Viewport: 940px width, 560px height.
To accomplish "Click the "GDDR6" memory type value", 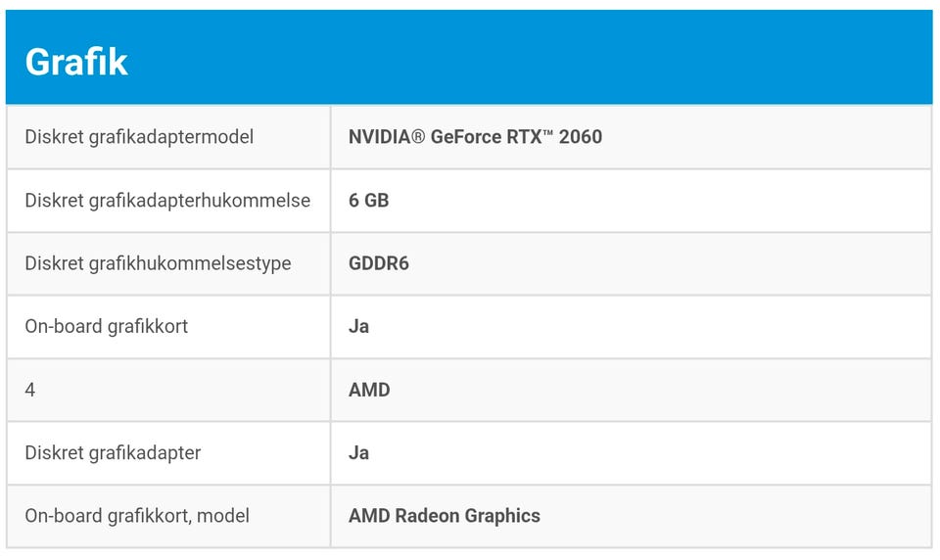I will click(x=379, y=263).
